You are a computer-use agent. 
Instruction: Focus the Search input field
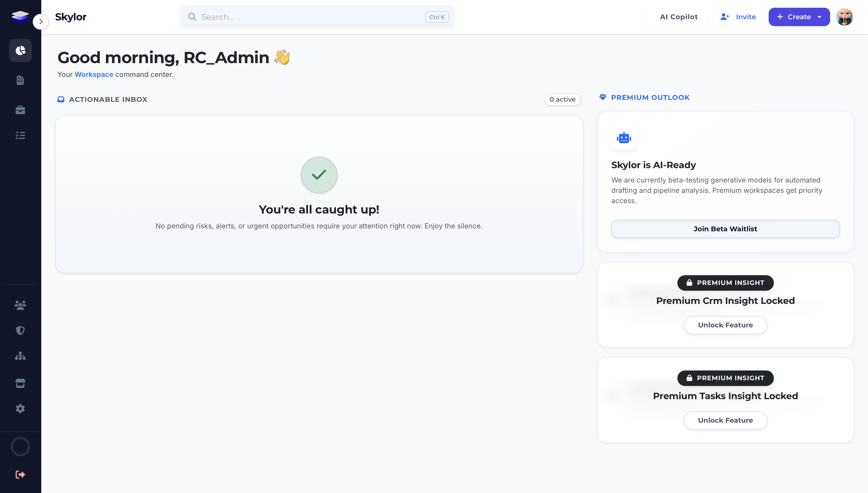pyautogui.click(x=317, y=17)
